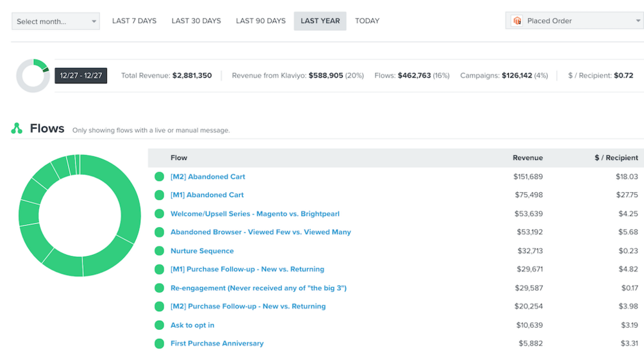Viewport: 644px width, 356px height.
Task: Select the Today date range
Action: pyautogui.click(x=367, y=21)
